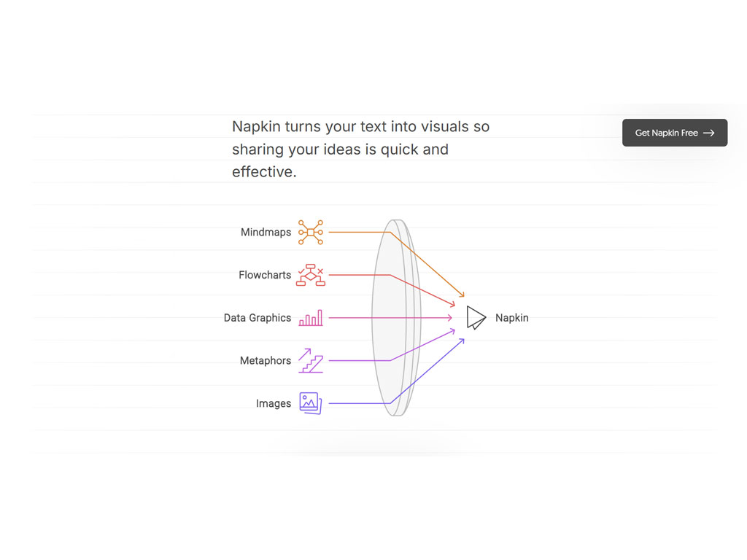The width and height of the screenshot is (747, 560).
Task: Select the Data Graphics text label
Action: [258, 318]
